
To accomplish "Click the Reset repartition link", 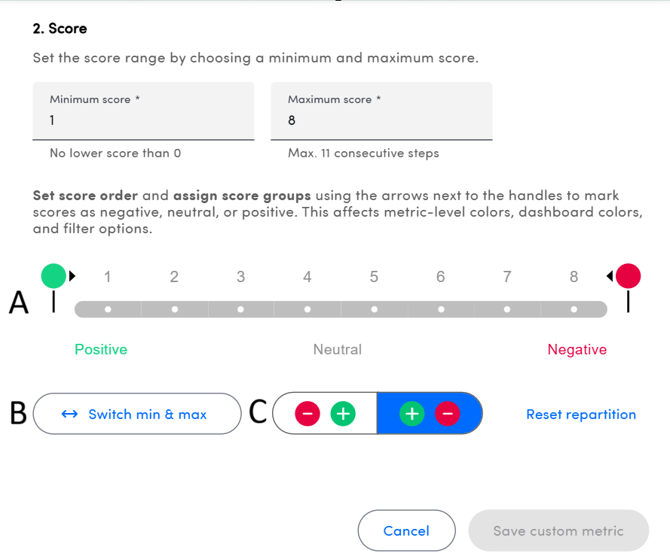I will click(x=581, y=414).
